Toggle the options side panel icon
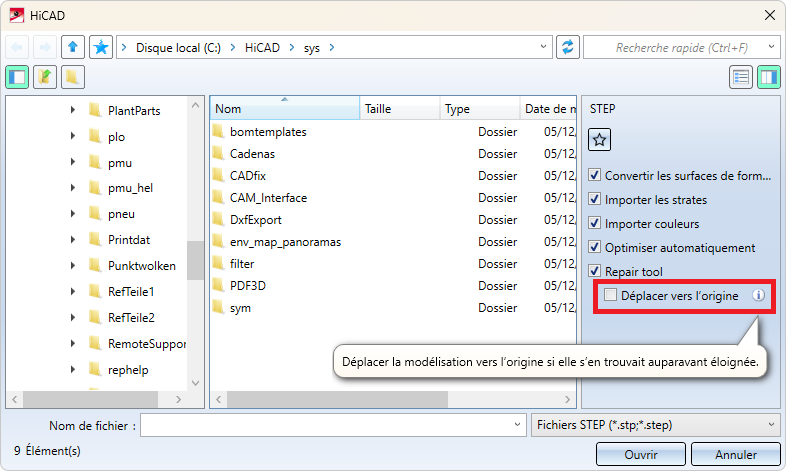 point(768,77)
